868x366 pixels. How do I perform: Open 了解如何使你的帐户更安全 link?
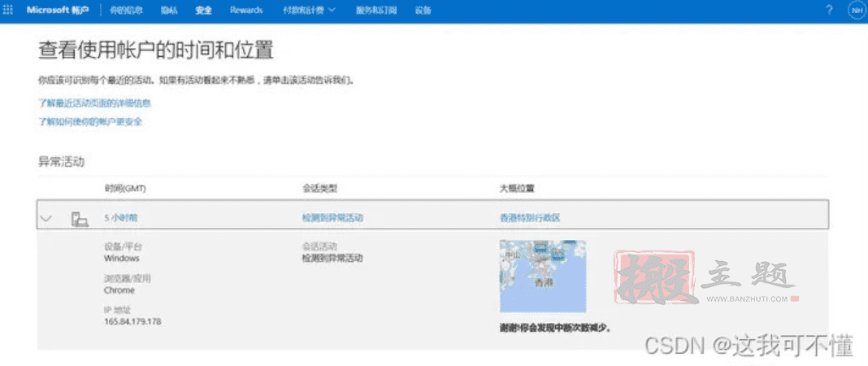(x=90, y=122)
